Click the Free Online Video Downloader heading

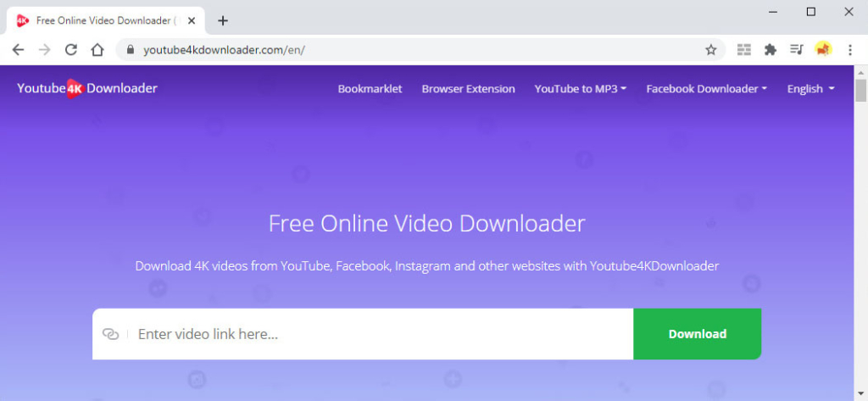427,224
